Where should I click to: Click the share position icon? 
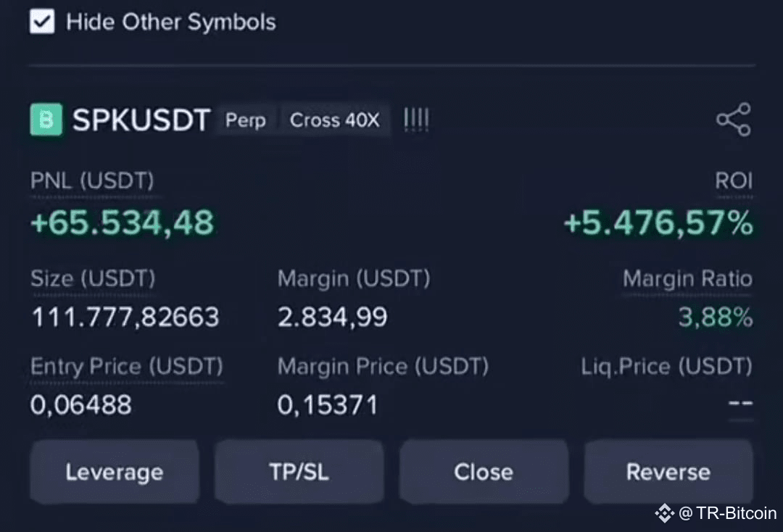tap(734, 120)
